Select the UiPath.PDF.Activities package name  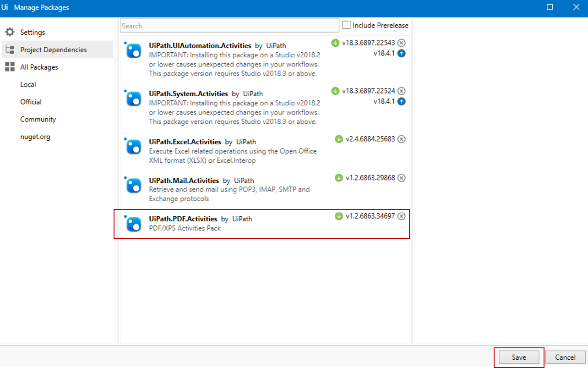[x=183, y=219]
